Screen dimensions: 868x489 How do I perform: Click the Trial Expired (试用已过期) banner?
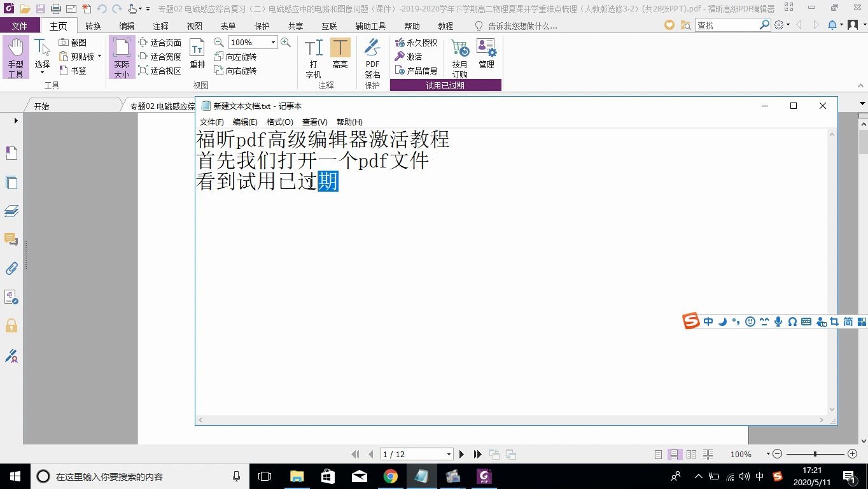(x=445, y=85)
